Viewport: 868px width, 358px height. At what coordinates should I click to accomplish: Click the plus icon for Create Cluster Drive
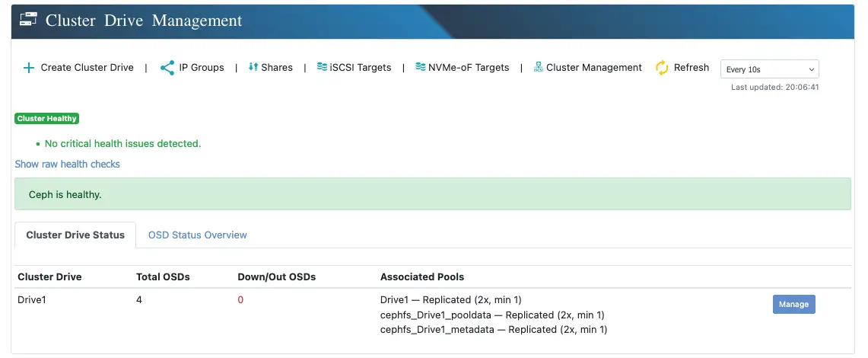click(x=29, y=68)
